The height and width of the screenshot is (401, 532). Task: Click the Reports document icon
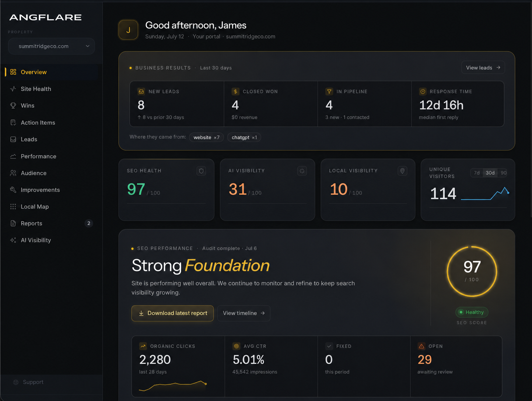(13, 223)
